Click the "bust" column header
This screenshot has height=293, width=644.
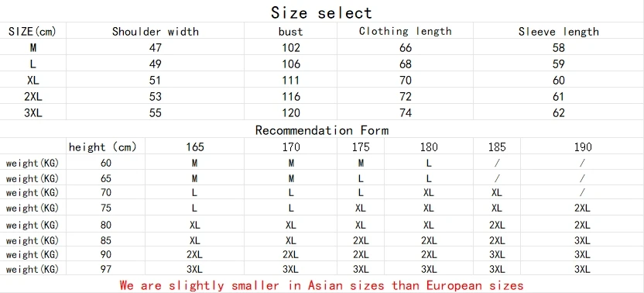(x=290, y=32)
